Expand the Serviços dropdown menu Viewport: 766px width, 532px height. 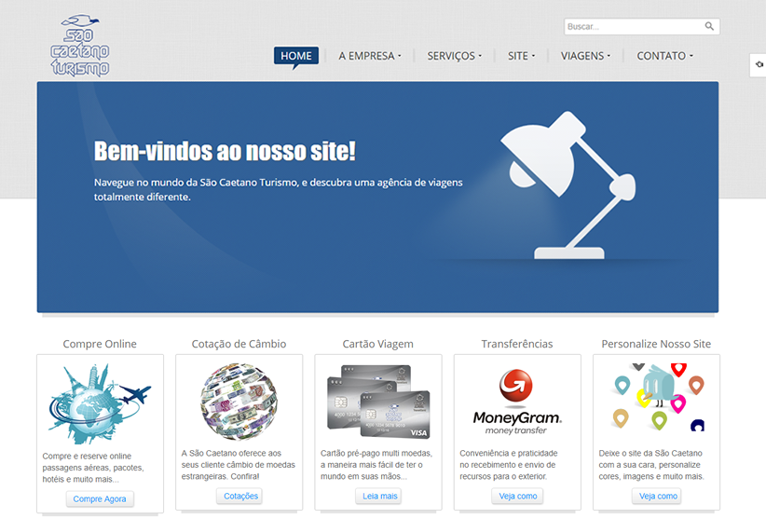[x=455, y=56]
